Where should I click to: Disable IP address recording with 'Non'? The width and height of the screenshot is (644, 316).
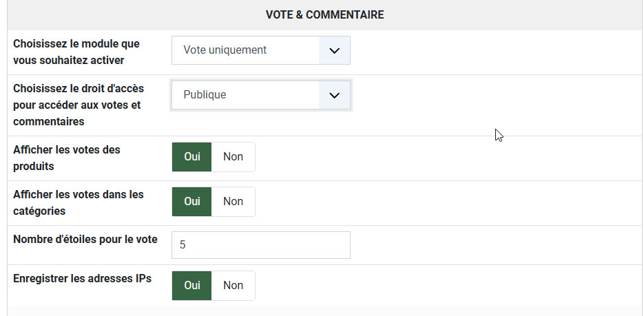pos(233,286)
